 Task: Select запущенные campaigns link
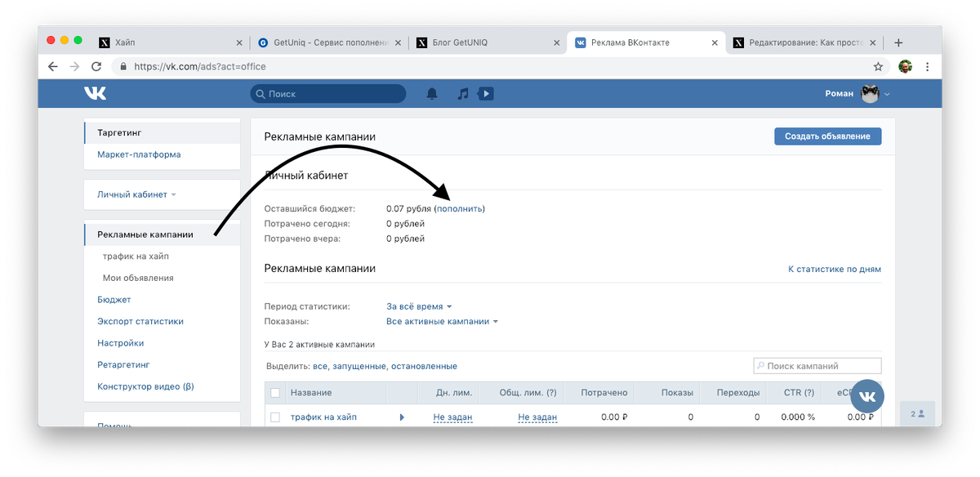coord(359,366)
